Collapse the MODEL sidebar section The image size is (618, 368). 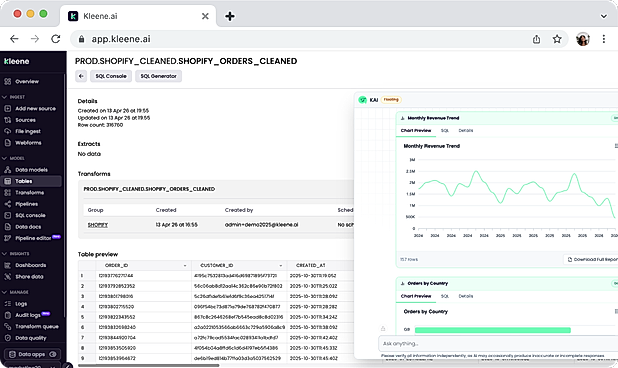pos(5,158)
